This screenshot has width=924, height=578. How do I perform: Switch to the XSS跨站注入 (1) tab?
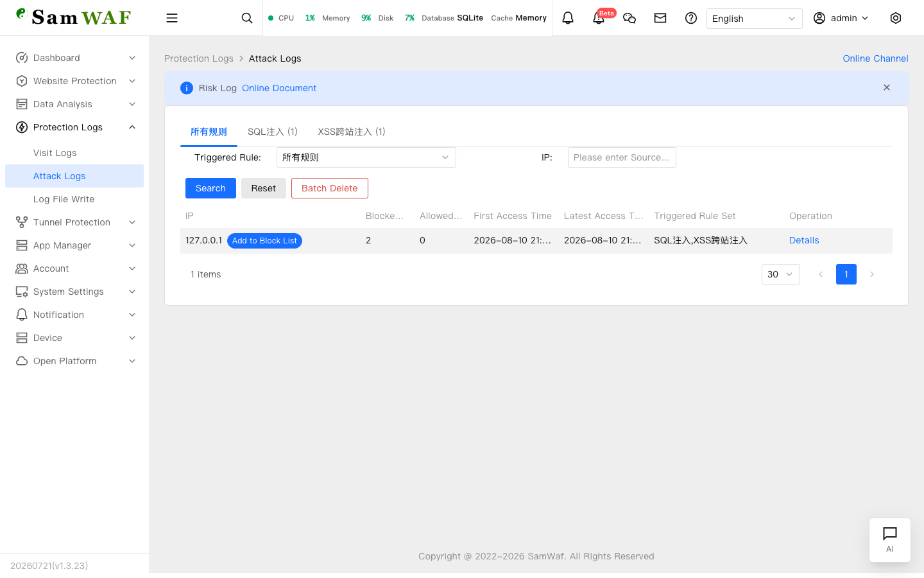(352, 132)
